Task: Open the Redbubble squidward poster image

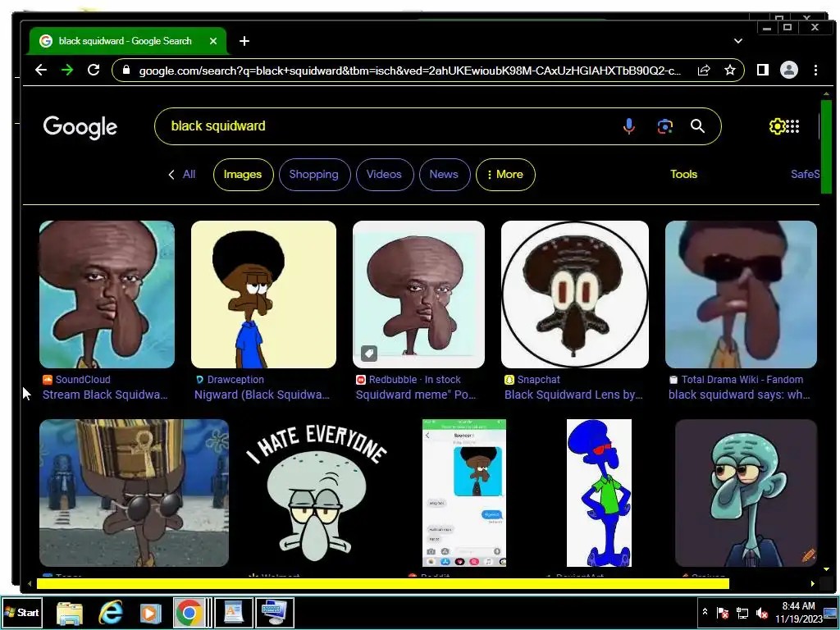Action: [418, 294]
